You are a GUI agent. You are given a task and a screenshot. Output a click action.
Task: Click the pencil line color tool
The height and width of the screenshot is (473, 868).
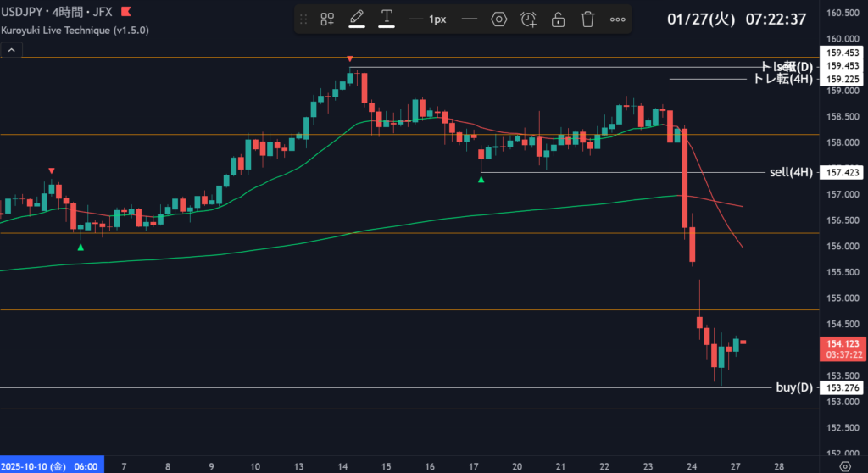pos(357,19)
